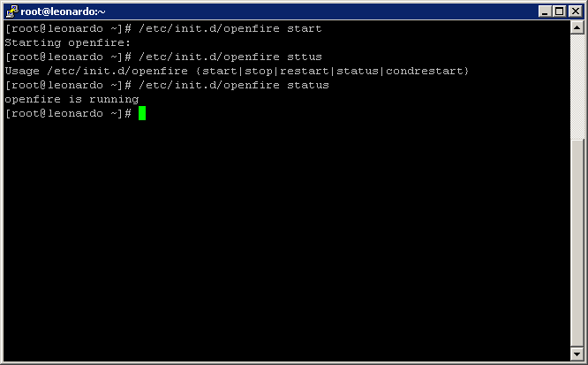
Task: Click 'stop' option in the Usage message
Action: coord(259,71)
